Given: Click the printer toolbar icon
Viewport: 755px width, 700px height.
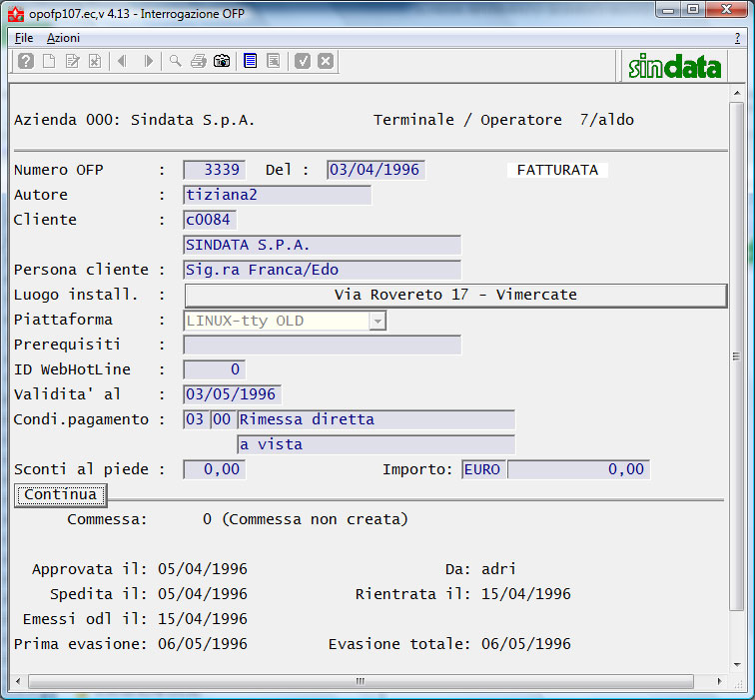Looking at the screenshot, I should coord(199,61).
